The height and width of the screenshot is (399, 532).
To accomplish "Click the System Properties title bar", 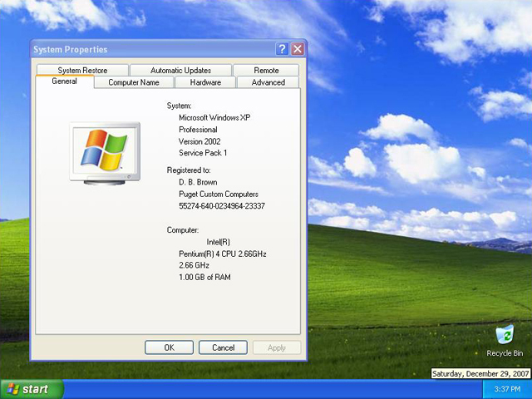I will (150, 50).
